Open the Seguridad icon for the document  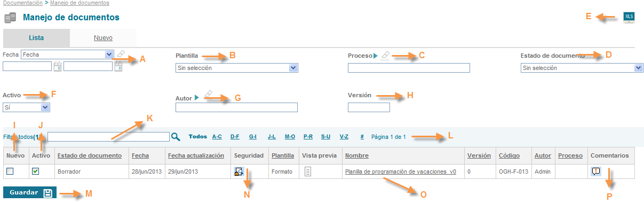239,171
